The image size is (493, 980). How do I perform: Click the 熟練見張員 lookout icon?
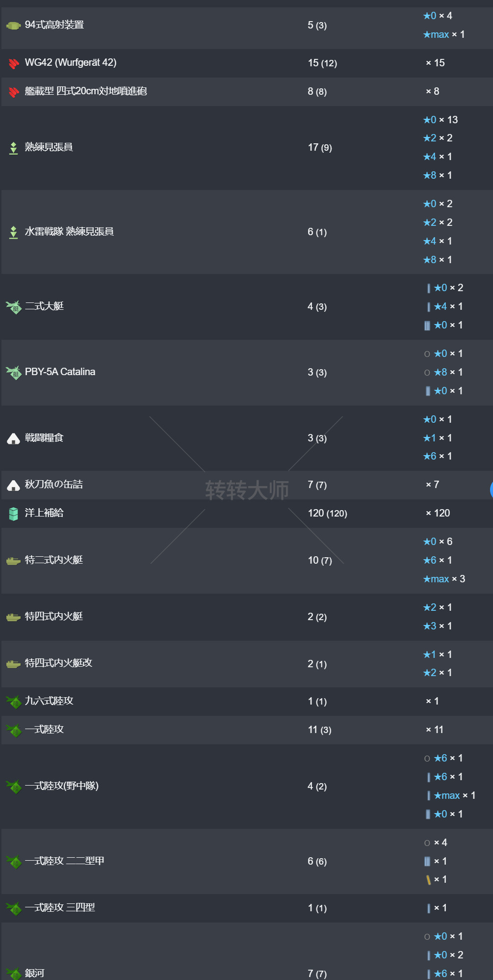click(13, 148)
